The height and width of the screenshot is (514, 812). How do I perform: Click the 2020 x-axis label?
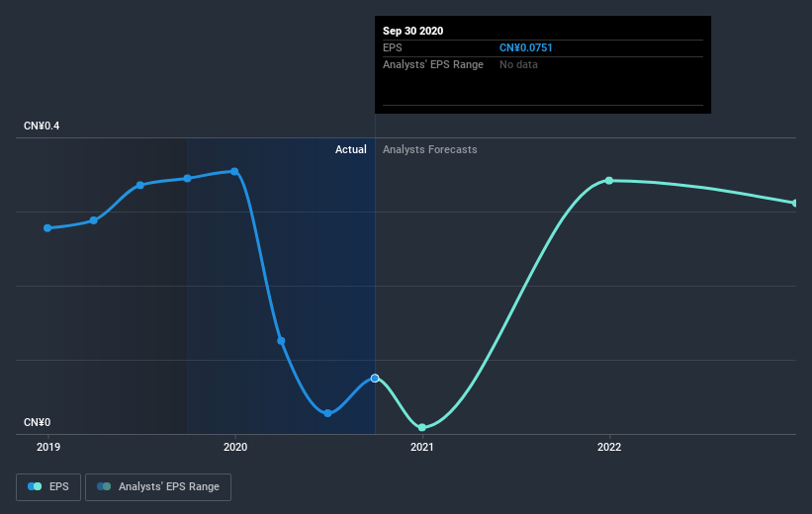235,447
